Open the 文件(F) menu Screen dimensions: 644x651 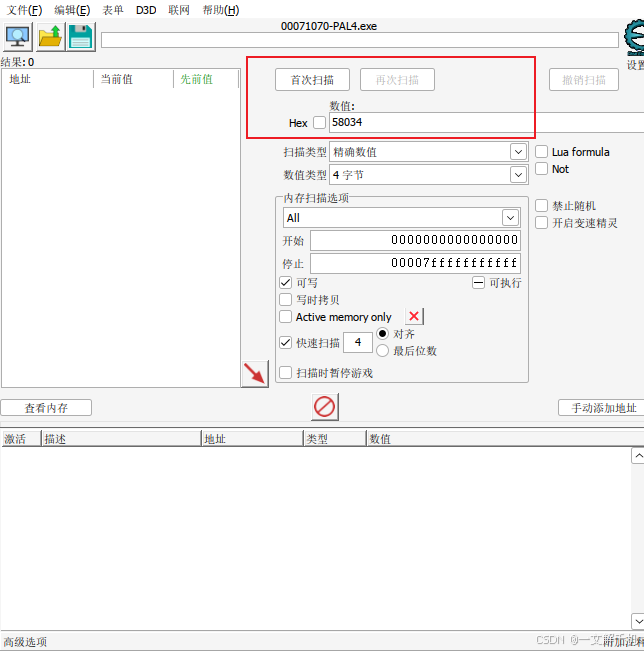tap(24, 10)
